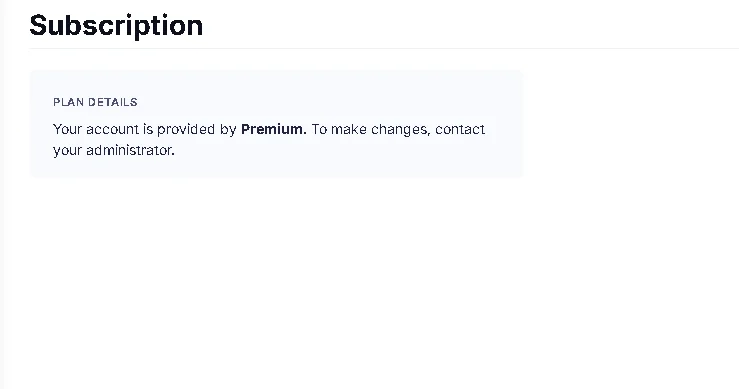739x389 pixels.
Task: Click the word administrator in plan details
Action: (130, 150)
